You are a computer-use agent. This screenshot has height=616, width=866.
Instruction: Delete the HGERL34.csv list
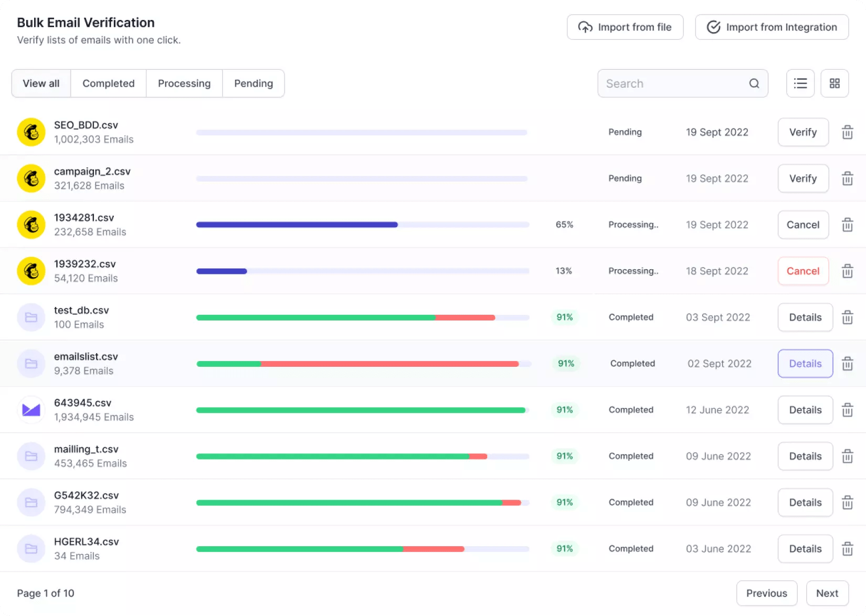[x=847, y=549]
